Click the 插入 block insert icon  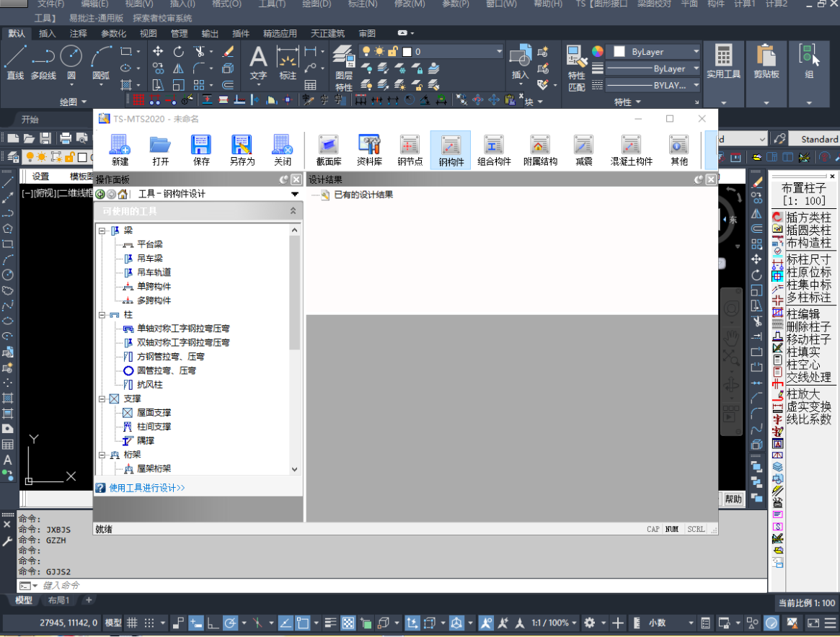click(520, 63)
